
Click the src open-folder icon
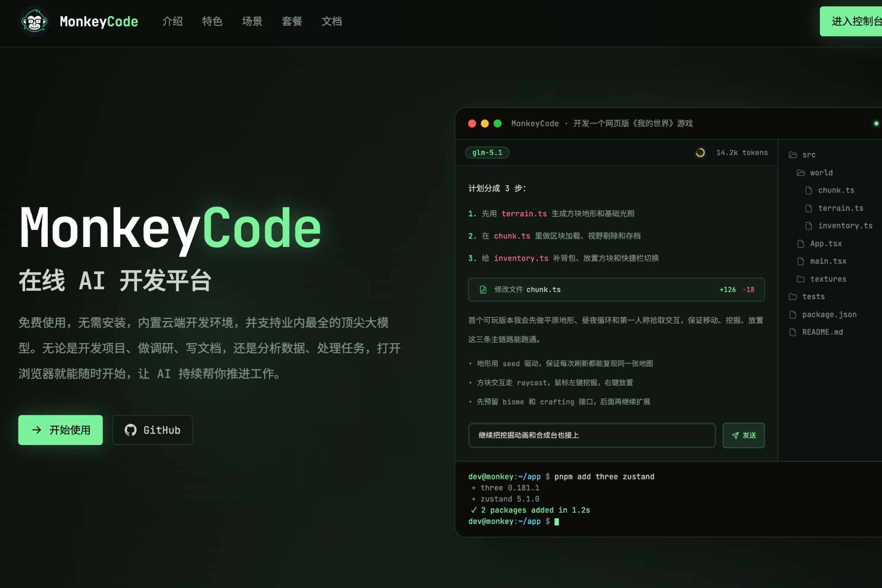point(793,155)
